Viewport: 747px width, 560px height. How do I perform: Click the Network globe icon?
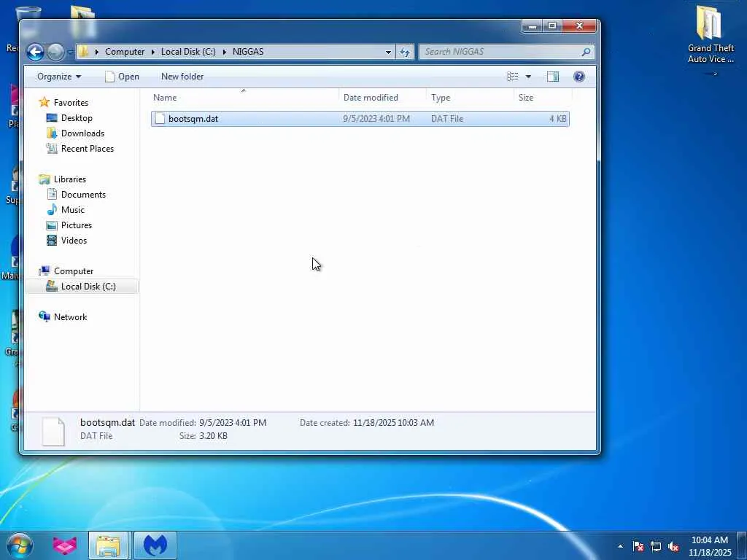[44, 316]
